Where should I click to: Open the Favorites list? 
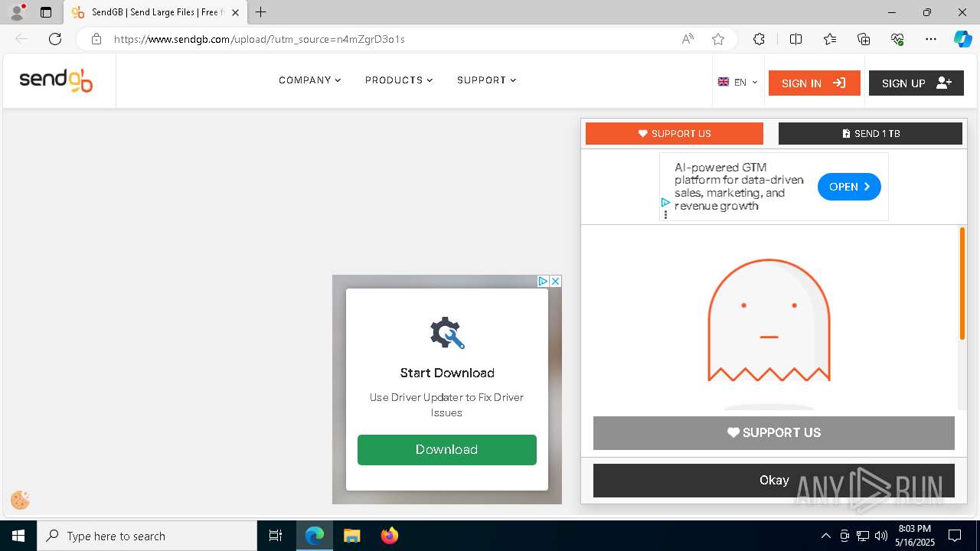click(830, 39)
